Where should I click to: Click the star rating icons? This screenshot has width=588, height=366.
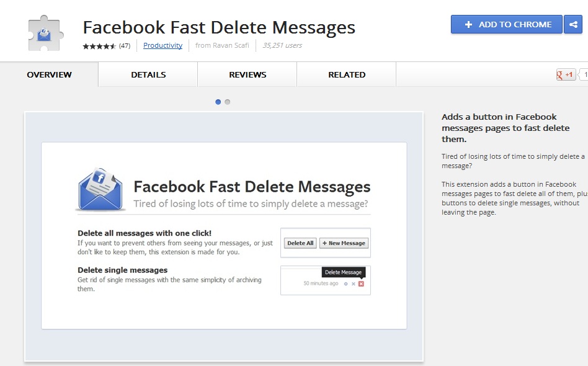click(99, 46)
